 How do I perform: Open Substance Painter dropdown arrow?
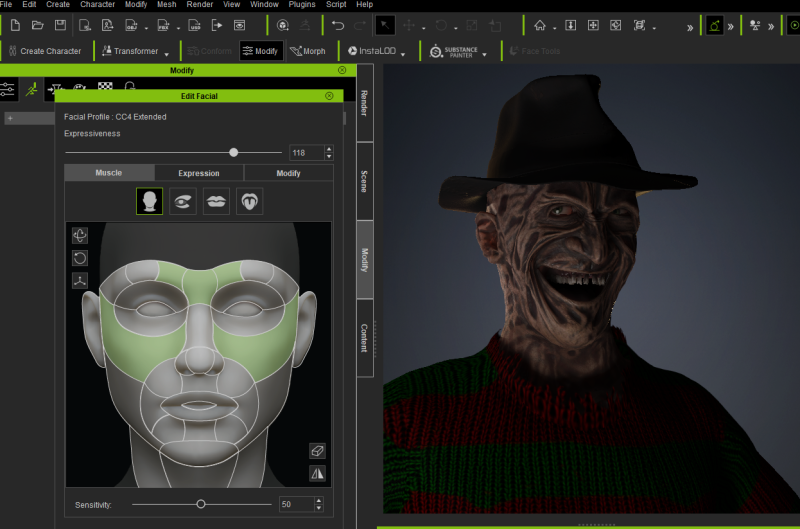point(484,54)
